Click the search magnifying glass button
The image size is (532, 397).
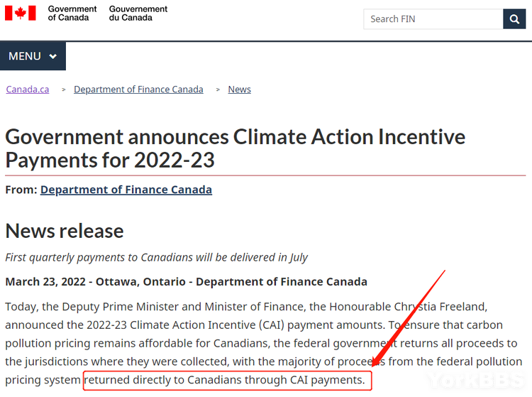[514, 19]
